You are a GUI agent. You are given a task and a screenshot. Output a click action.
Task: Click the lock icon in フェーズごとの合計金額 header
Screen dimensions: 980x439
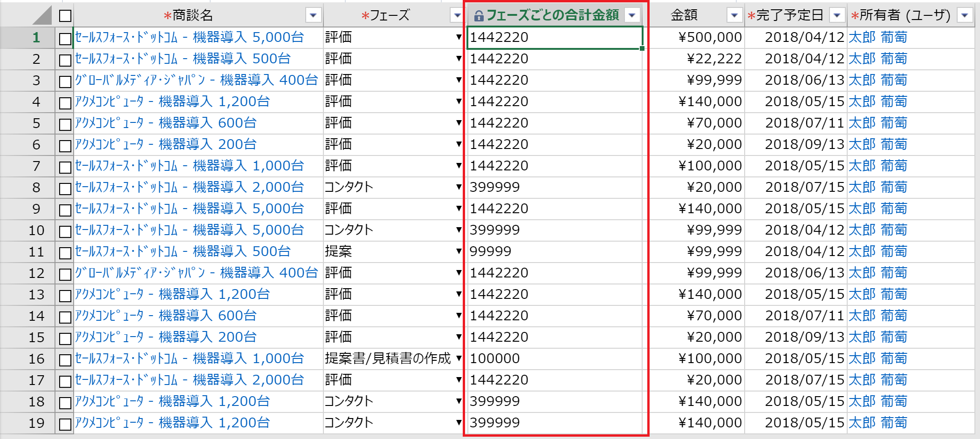pyautogui.click(x=479, y=16)
